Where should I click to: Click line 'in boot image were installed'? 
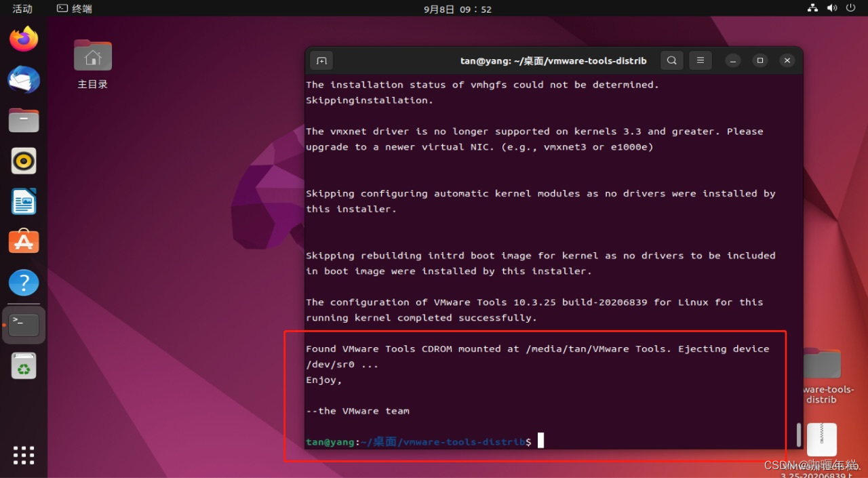pos(449,271)
